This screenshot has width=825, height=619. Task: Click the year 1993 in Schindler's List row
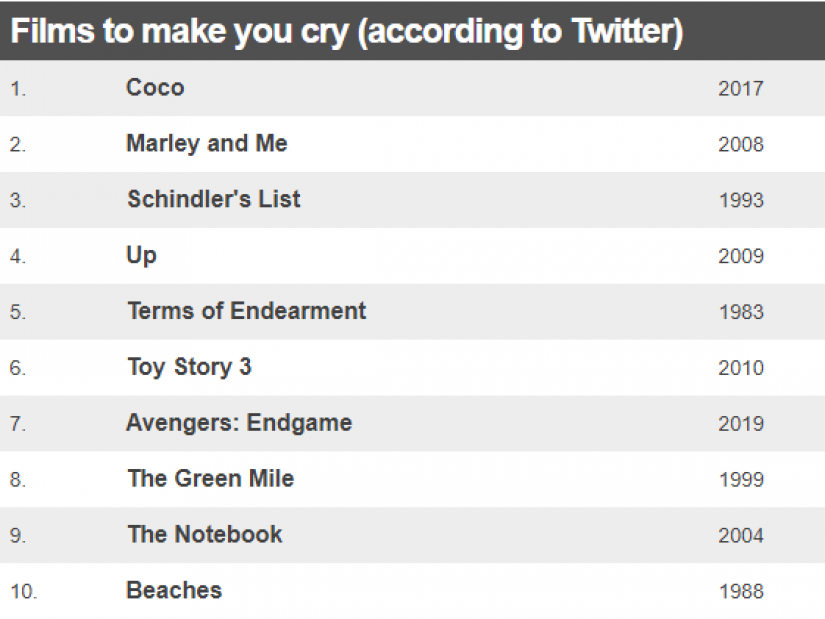click(x=741, y=200)
